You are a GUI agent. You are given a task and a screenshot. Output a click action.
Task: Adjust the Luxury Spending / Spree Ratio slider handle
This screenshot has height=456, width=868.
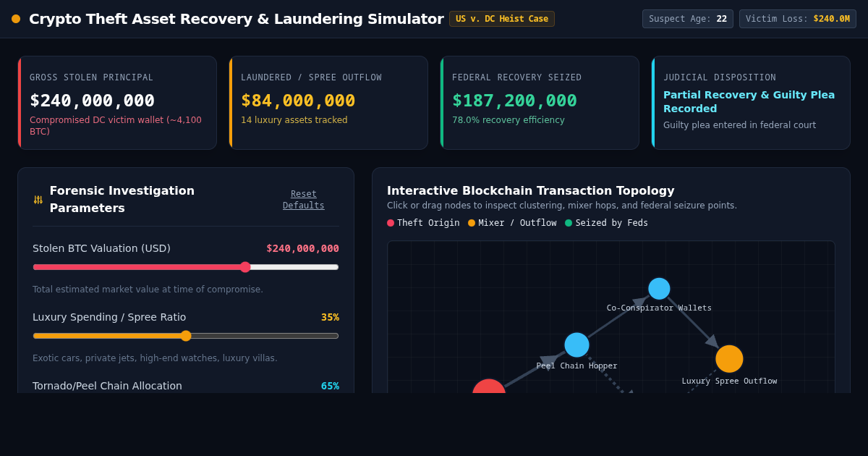coord(186,336)
